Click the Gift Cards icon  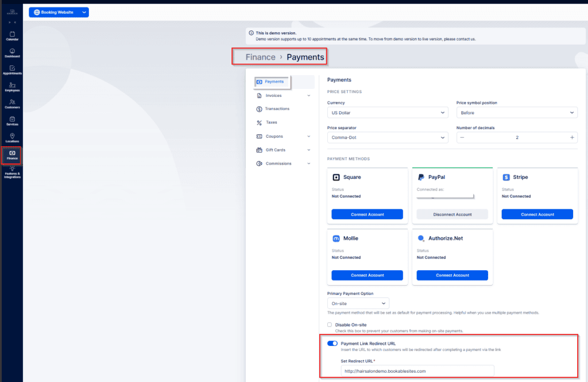259,150
